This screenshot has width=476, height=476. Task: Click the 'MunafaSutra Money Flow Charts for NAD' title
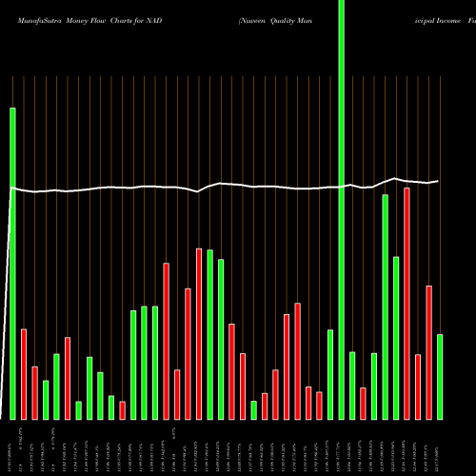(89, 21)
